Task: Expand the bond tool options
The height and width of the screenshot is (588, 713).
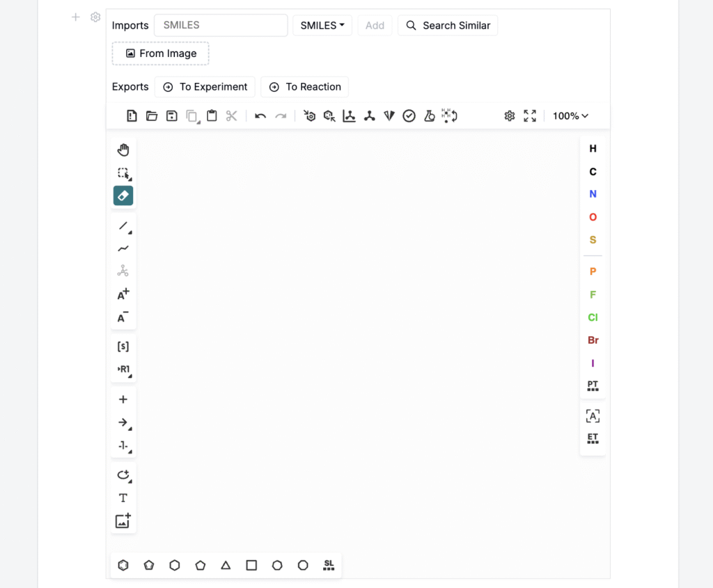Action: [124, 226]
